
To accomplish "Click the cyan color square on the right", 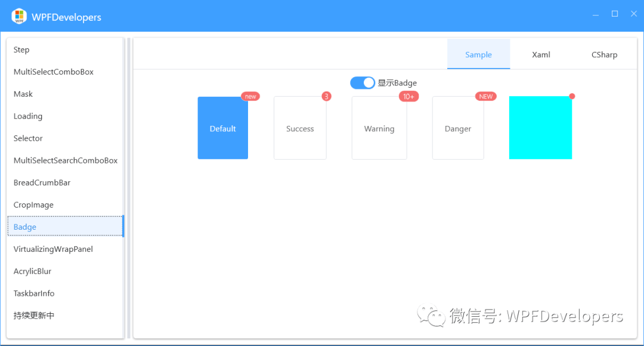I will (540, 128).
